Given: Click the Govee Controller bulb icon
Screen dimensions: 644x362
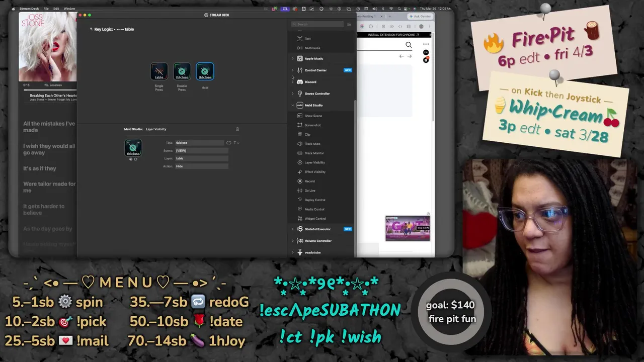Looking at the screenshot, I should pos(300,94).
